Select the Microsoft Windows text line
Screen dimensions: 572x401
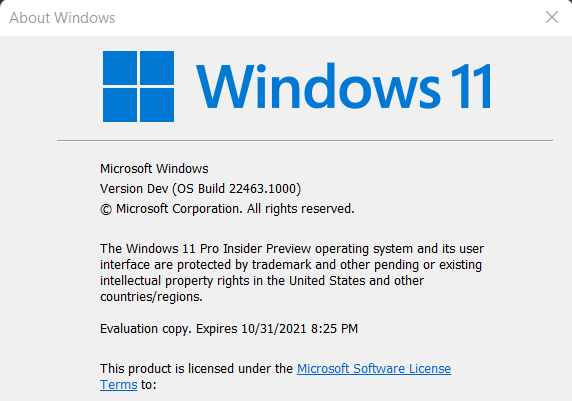pyautogui.click(x=154, y=169)
